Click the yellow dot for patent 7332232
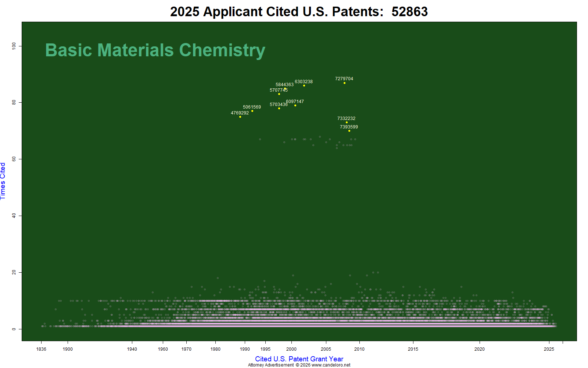This screenshot has width=588, height=368. (x=347, y=122)
